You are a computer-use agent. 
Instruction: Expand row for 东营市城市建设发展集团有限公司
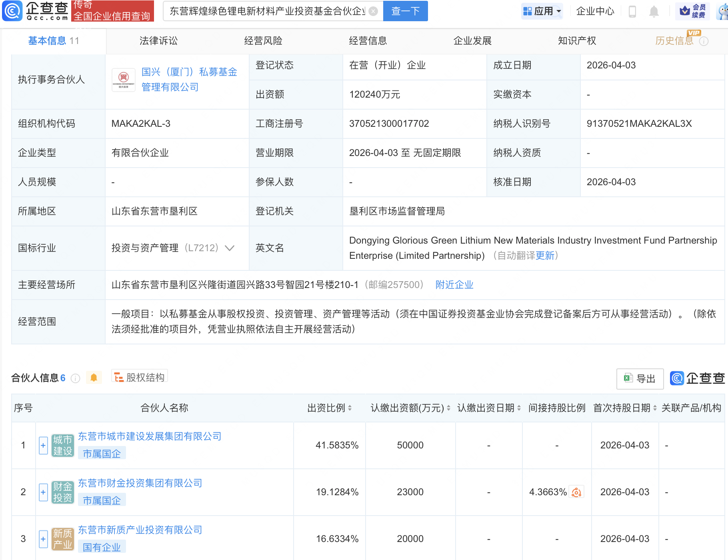[x=43, y=445]
